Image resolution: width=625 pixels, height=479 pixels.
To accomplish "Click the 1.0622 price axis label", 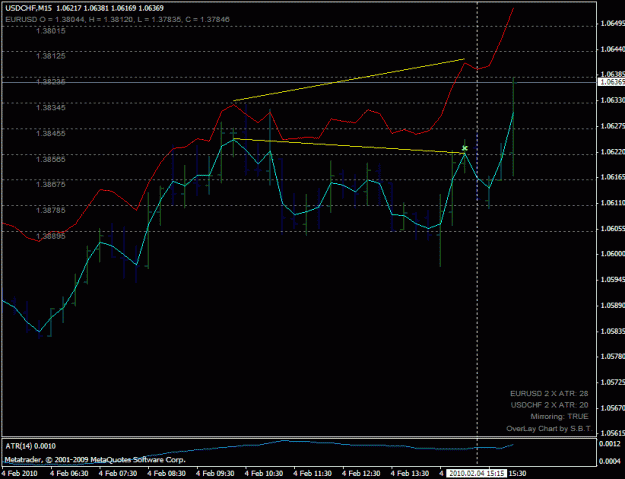I will [x=612, y=152].
